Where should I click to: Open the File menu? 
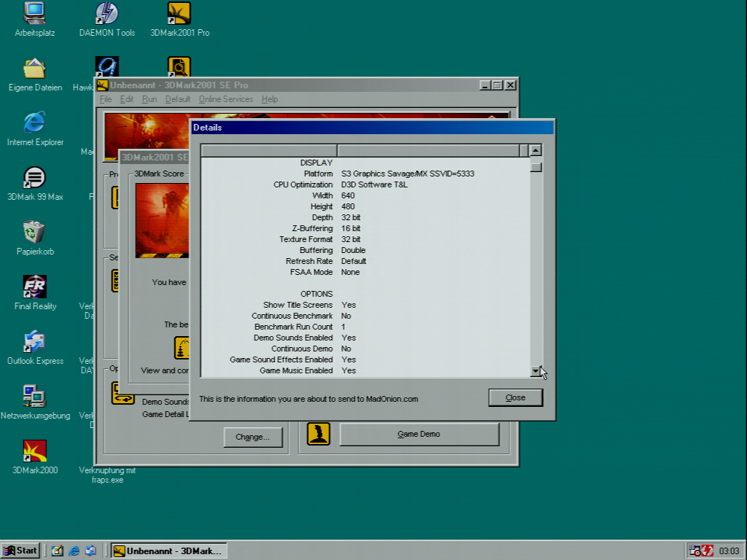coord(106,99)
